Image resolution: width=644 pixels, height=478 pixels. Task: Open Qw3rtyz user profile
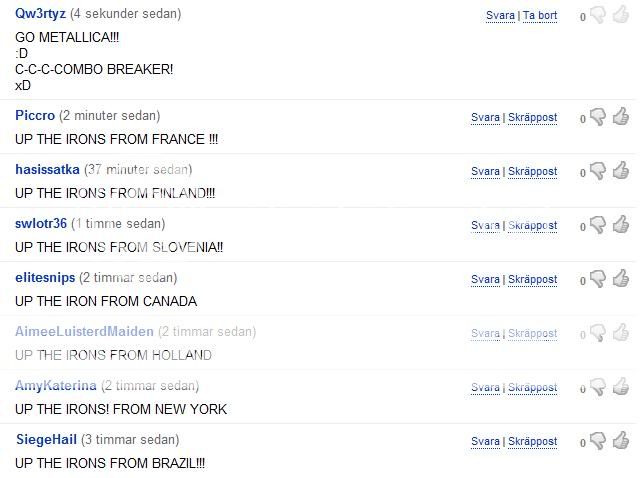40,14
